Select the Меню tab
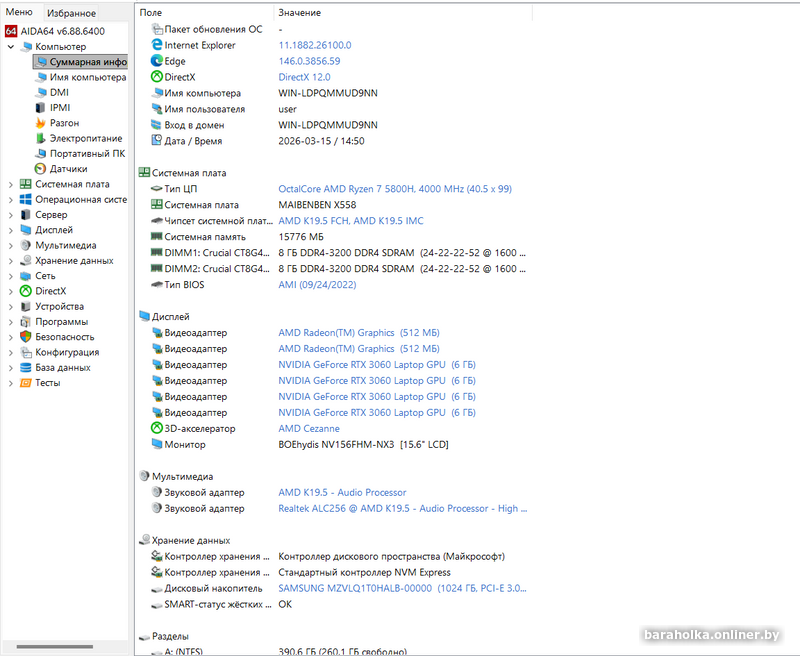 click(20, 12)
